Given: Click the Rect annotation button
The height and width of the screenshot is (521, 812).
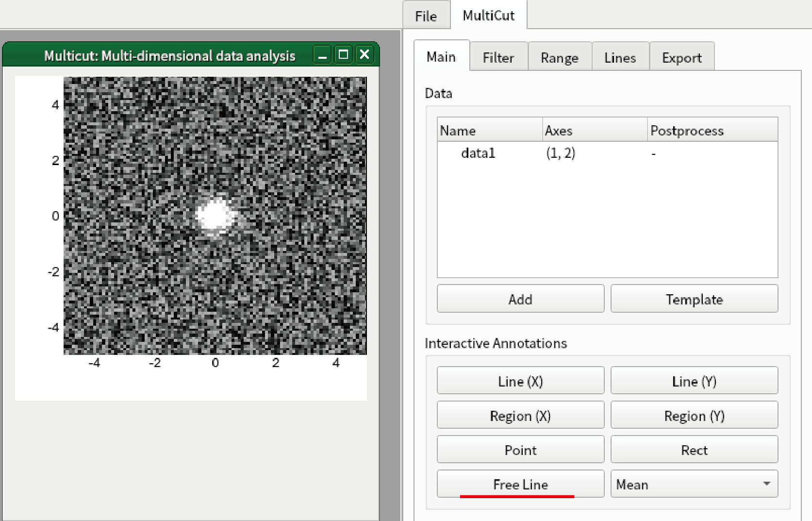Looking at the screenshot, I should point(694,450).
